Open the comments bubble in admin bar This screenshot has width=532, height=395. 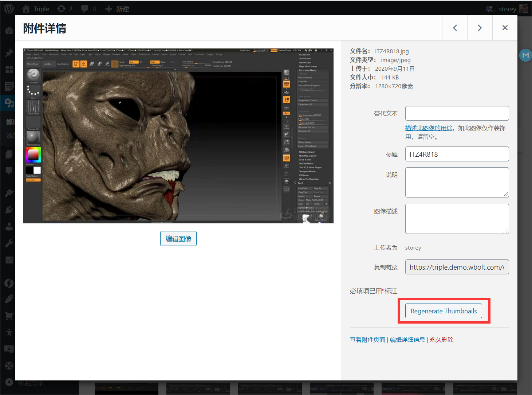click(x=88, y=9)
